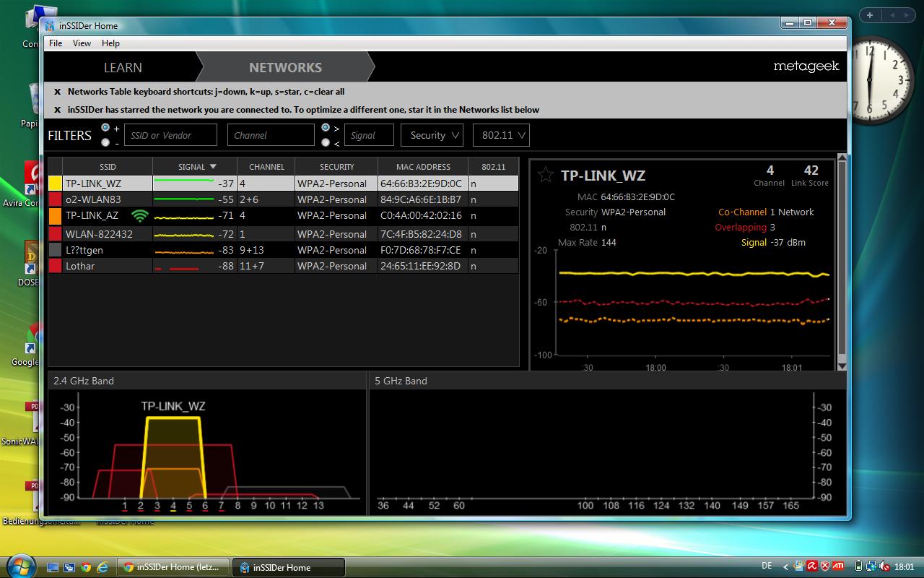
Task: Click the inSSIDer Home taskbar button
Action: 288,567
